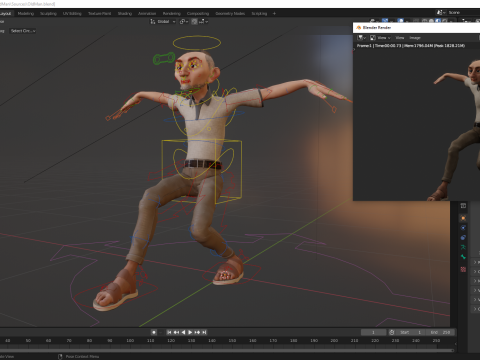Open the Texture Paint workspace tab

pyautogui.click(x=99, y=14)
